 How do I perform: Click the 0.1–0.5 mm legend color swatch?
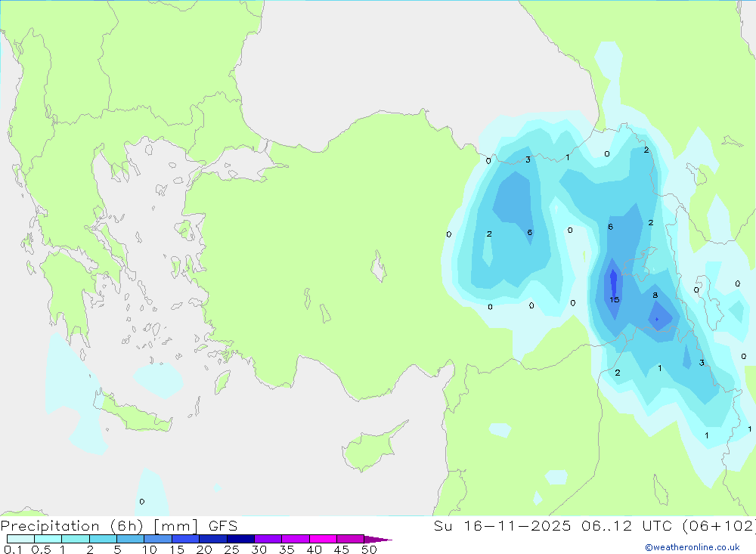point(20,539)
